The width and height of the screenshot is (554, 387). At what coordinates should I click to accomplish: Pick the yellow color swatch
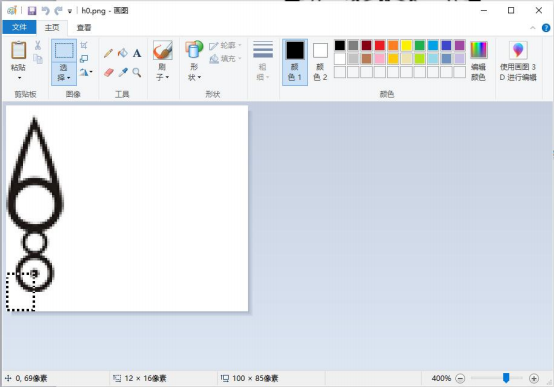[406, 45]
